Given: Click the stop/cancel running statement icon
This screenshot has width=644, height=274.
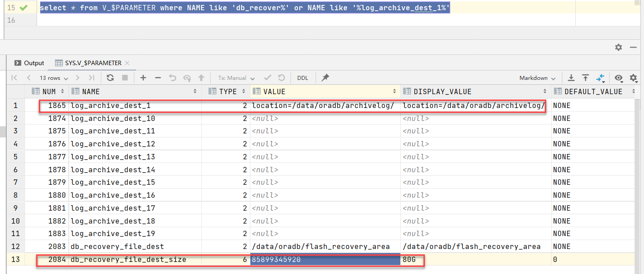Looking at the screenshot, I should pyautogui.click(x=125, y=78).
